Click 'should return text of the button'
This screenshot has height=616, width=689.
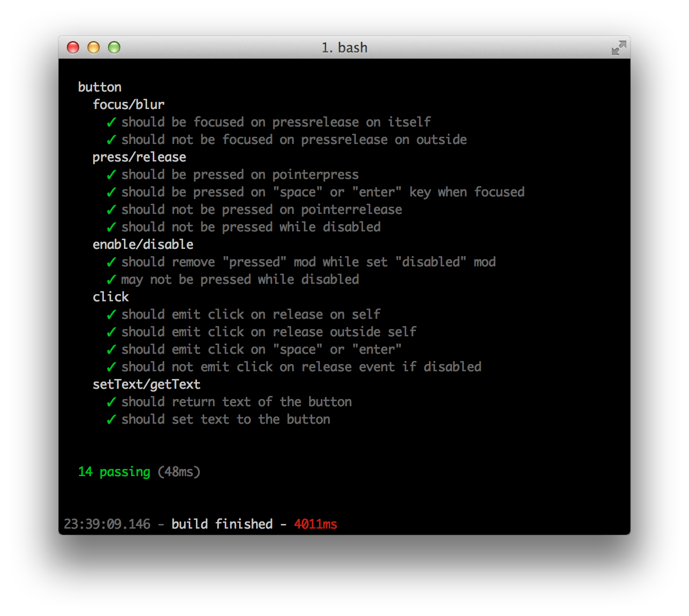pyautogui.click(x=237, y=402)
